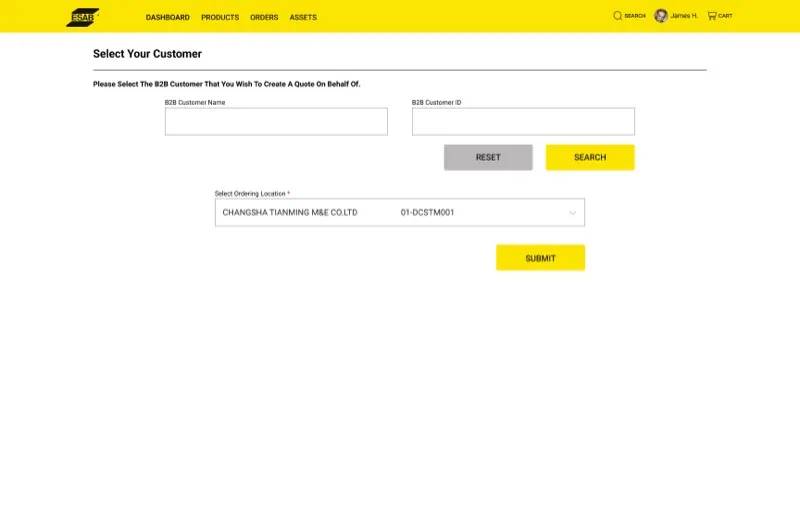Click the yellow Search button

pyautogui.click(x=590, y=157)
